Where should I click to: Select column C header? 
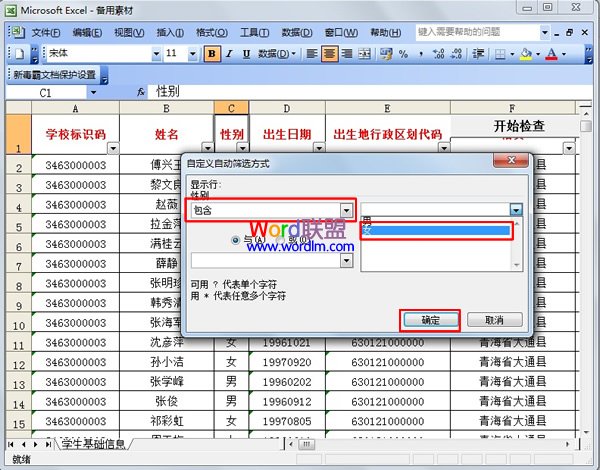pyautogui.click(x=231, y=108)
